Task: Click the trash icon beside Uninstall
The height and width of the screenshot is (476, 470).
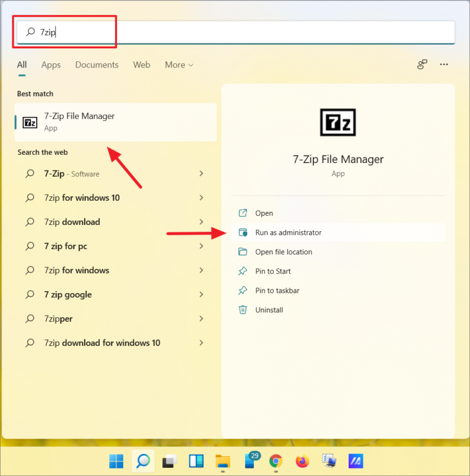Action: 243,310
